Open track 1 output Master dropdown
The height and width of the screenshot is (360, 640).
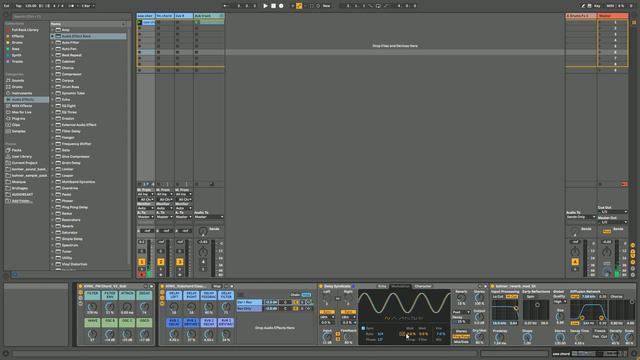tap(146, 217)
